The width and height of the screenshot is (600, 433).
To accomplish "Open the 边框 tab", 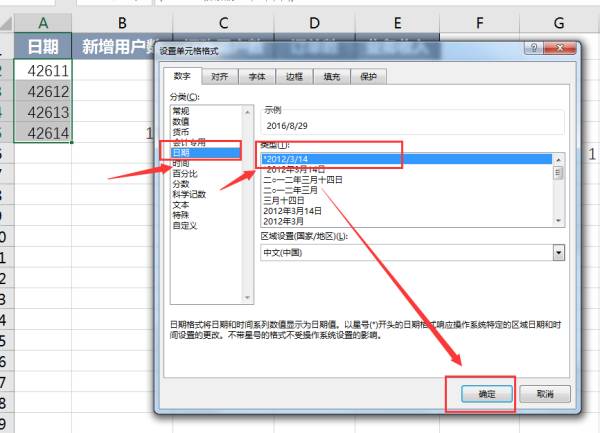I will point(294,77).
